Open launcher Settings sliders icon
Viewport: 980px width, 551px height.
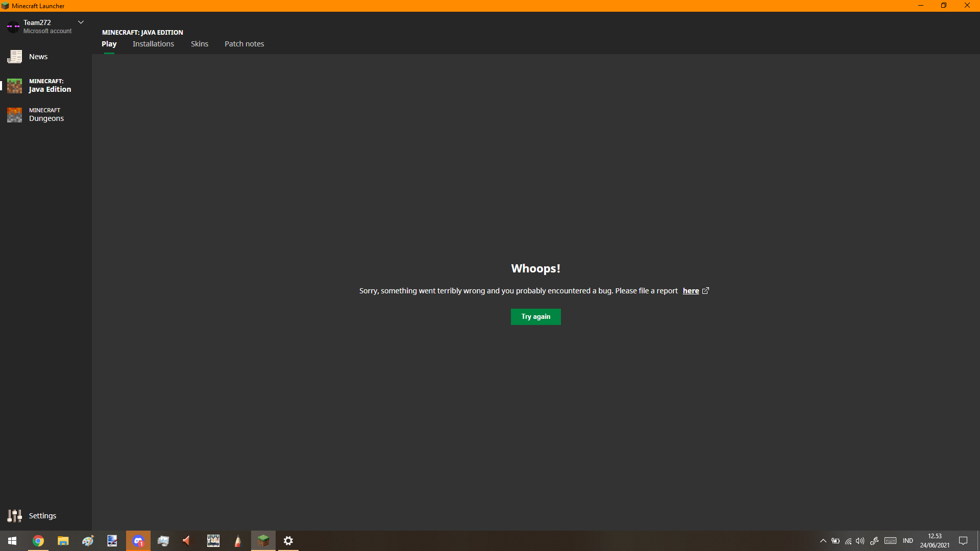(x=14, y=516)
